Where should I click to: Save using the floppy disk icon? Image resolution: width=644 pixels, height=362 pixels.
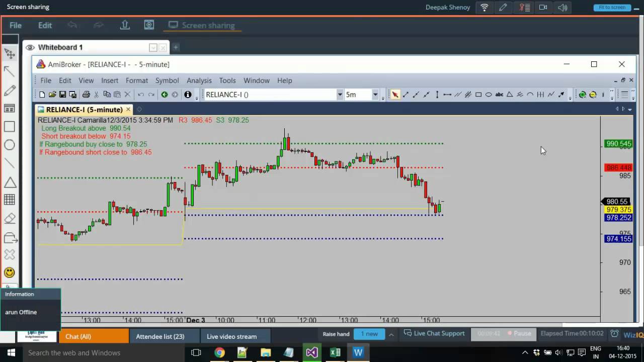62,95
